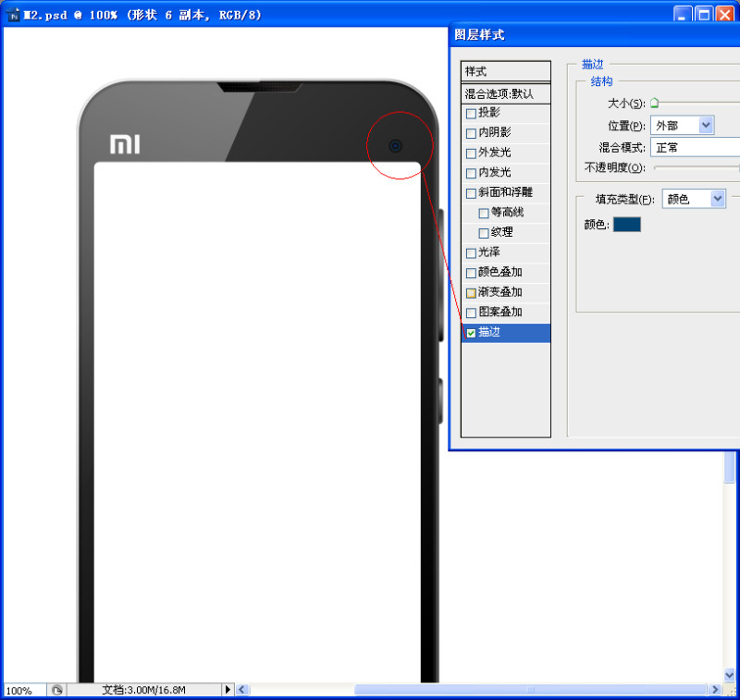
Task: Enable the 等高线 contour checkbox
Action: coord(483,214)
